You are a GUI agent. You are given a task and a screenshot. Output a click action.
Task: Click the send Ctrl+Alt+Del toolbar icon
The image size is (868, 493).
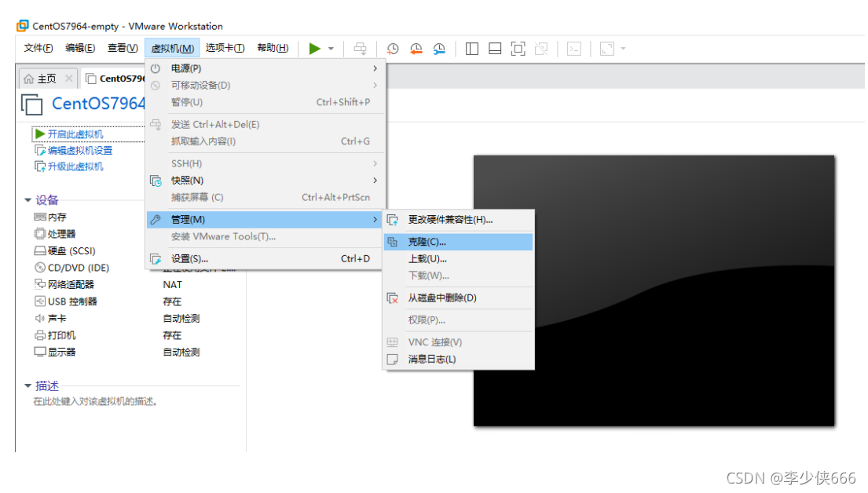360,49
